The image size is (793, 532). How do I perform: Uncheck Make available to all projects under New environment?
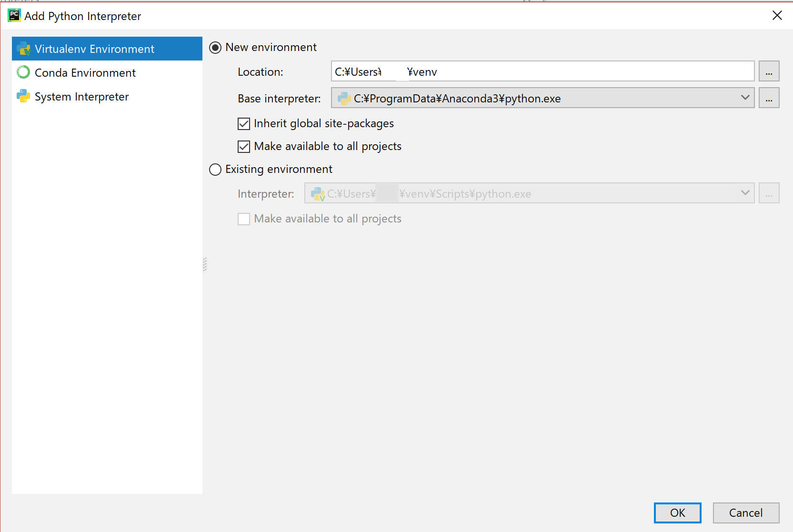click(x=243, y=146)
